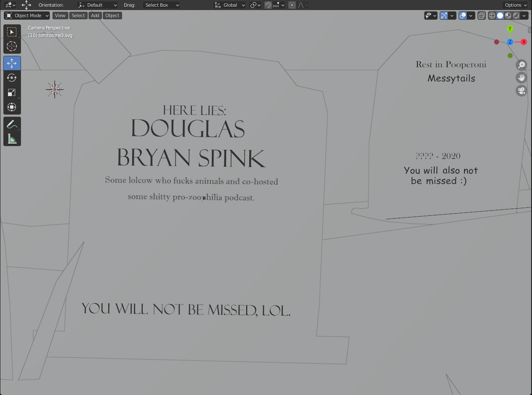The height and width of the screenshot is (395, 532).
Task: Click the '(10) tombstone3.svg' label
Action: 50,35
